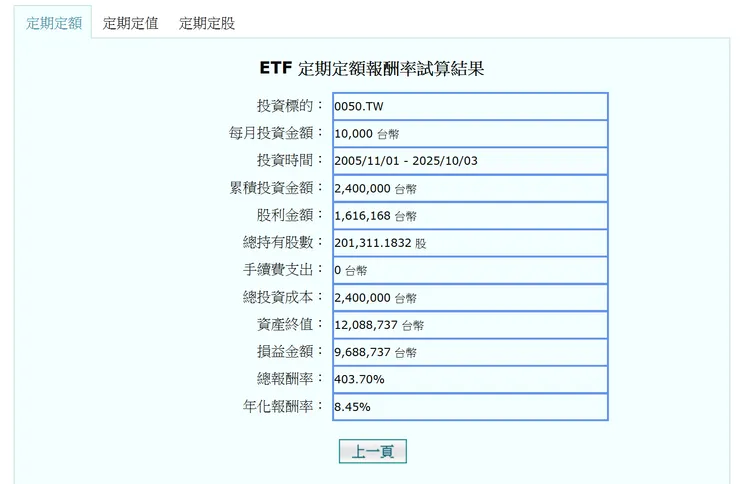Viewport: 740px width, 484px height.
Task: Click the 年化報酬率 label
Action: (x=283, y=406)
